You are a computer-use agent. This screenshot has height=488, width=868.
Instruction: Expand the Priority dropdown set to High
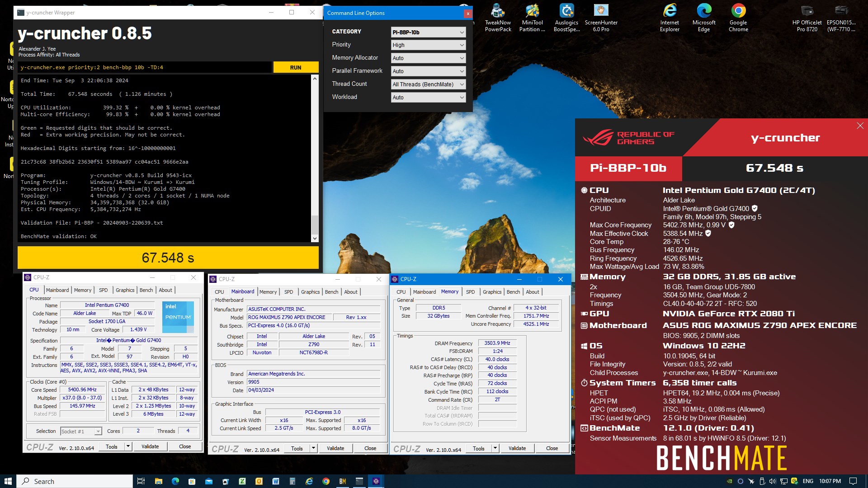tap(428, 45)
